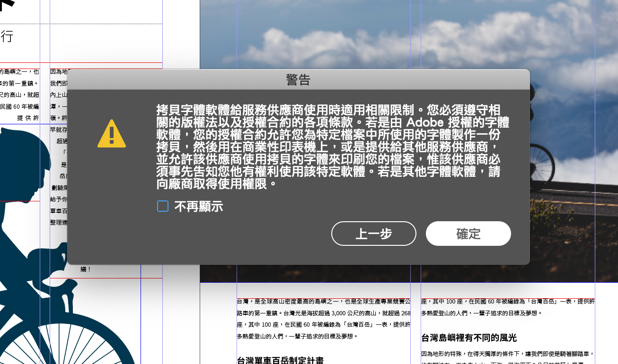Click the yellow warning triangle icon

coord(112,134)
